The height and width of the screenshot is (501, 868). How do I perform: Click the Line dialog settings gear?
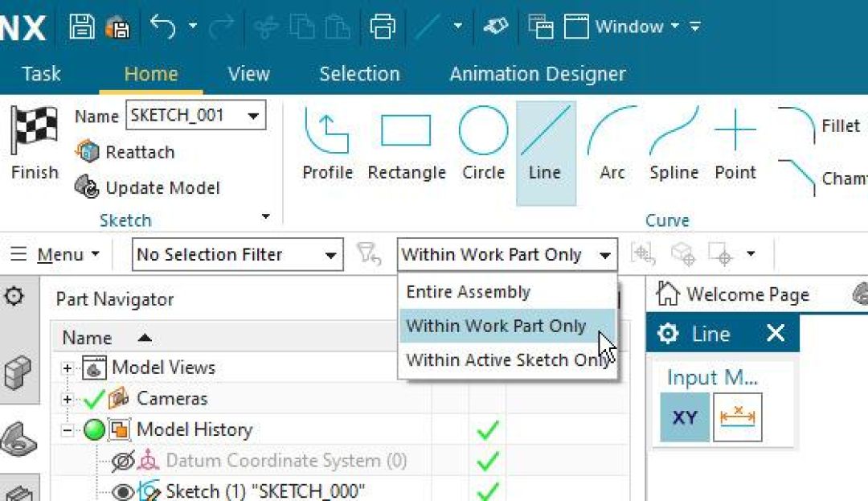(x=668, y=334)
